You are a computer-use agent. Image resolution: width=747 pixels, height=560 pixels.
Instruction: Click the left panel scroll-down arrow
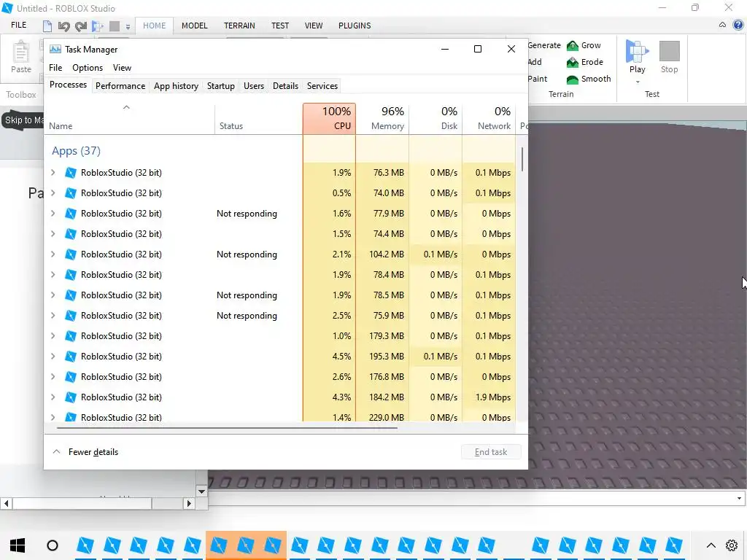click(201, 491)
